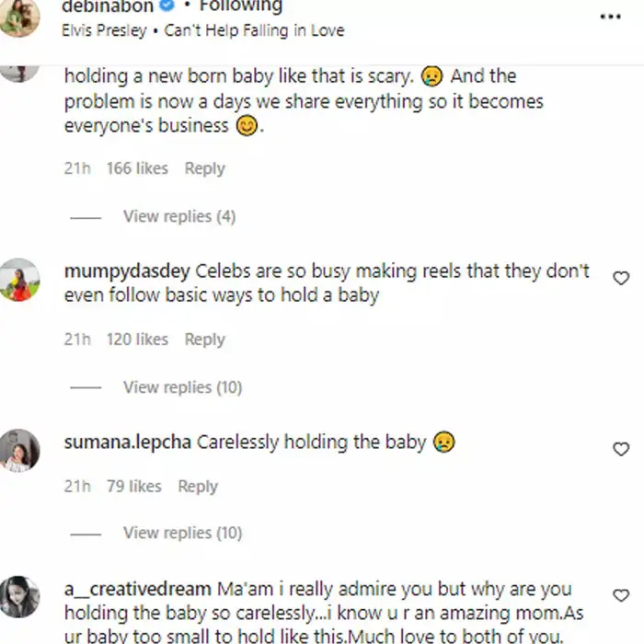Open the mumpydasdey username link
The width and height of the screenshot is (644, 644).
coord(127,271)
